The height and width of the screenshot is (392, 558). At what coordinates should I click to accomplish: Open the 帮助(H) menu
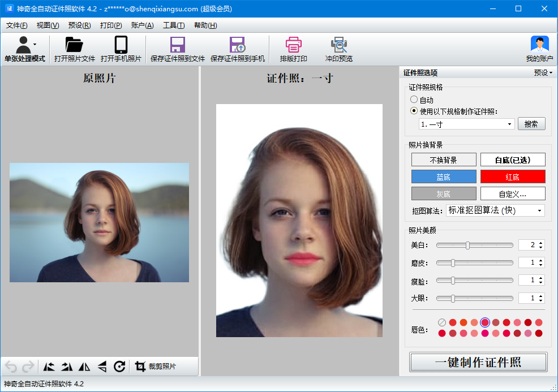click(205, 25)
